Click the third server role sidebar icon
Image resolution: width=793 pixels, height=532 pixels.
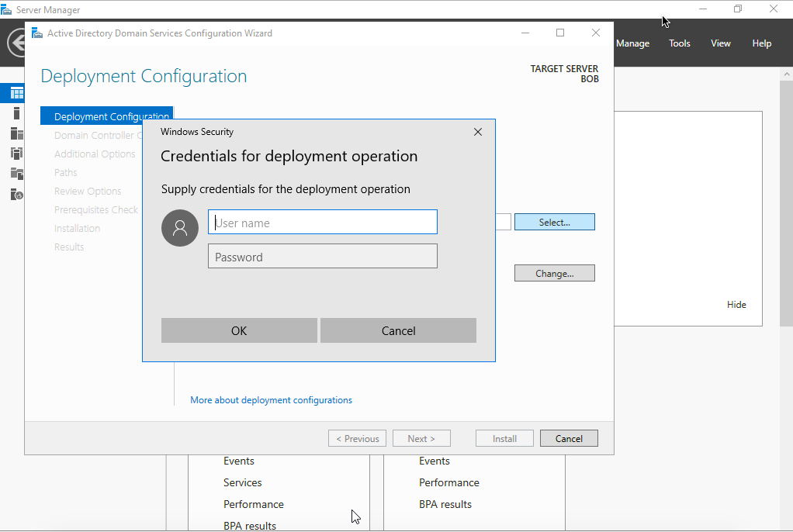point(16,154)
